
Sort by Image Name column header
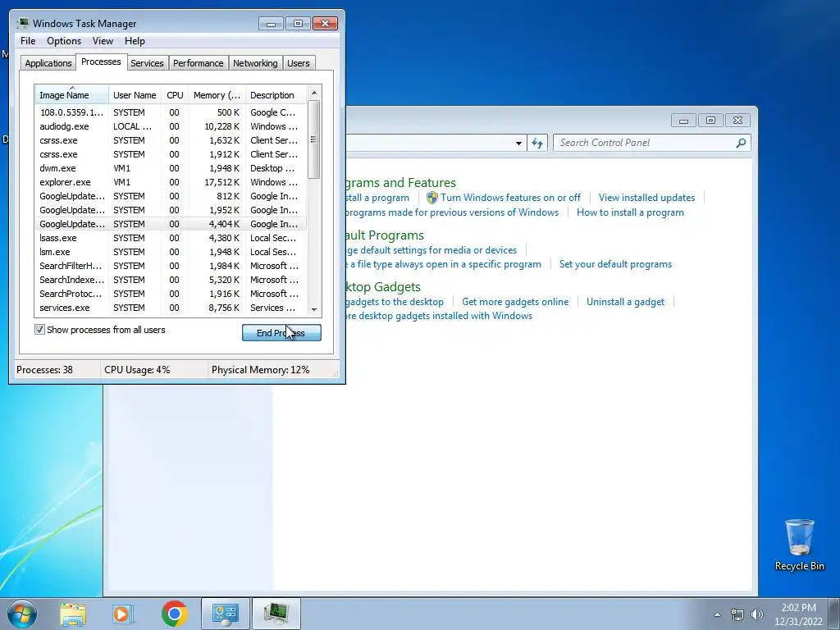(72, 95)
